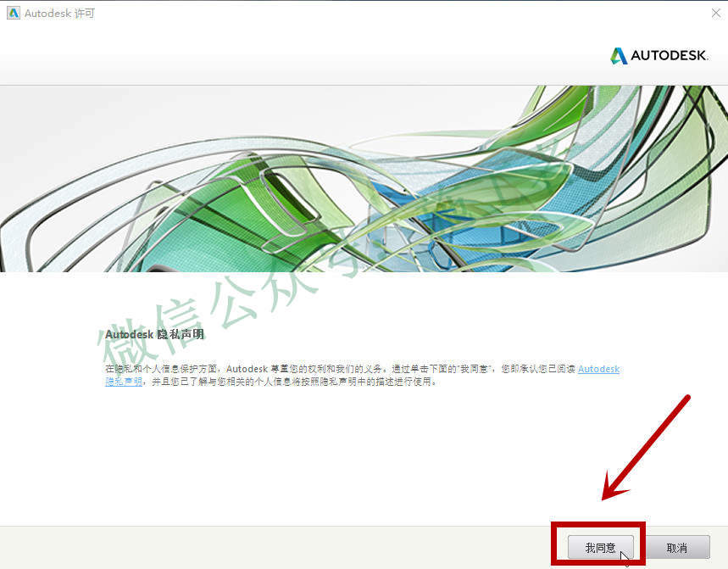The height and width of the screenshot is (569, 728).
Task: Click the abstract green banner artwork
Action: (x=364, y=178)
